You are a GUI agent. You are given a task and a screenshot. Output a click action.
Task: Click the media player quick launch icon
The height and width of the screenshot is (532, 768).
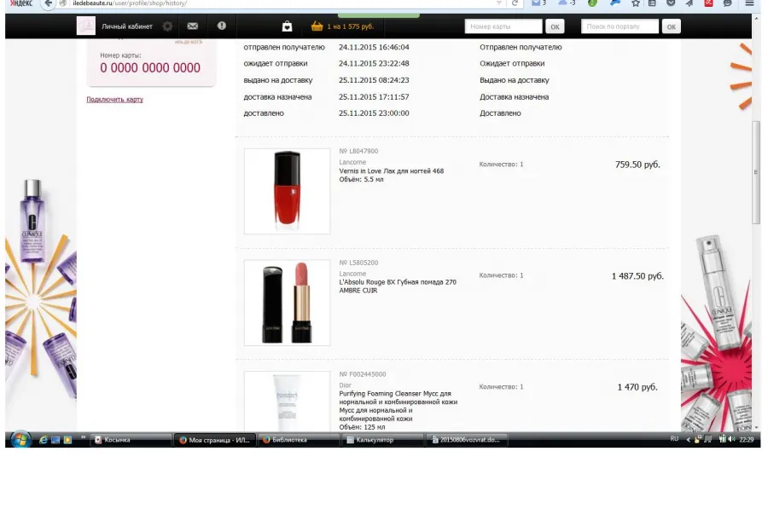[67, 440]
